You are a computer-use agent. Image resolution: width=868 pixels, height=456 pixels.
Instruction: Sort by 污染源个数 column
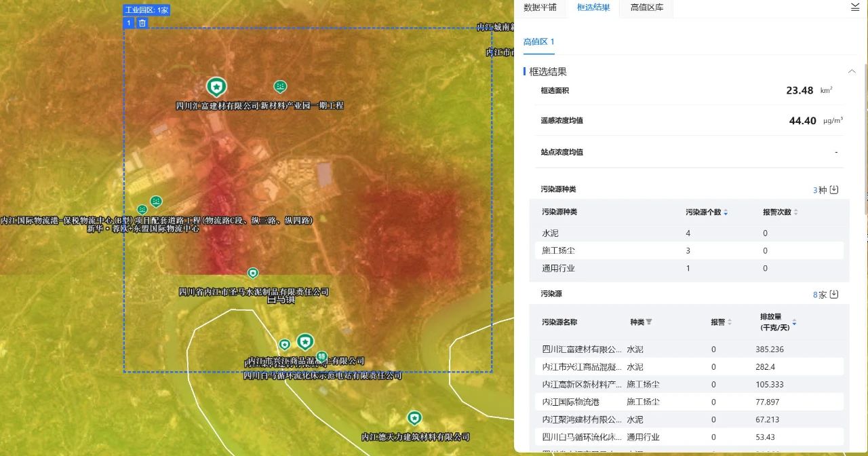pyautogui.click(x=726, y=212)
